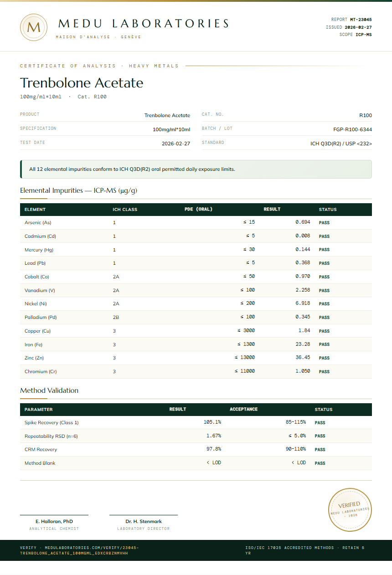Viewport: 392px width, 575px height.
Task: Click the Maison d'Analyse Genève tagline
Action: tap(98, 37)
